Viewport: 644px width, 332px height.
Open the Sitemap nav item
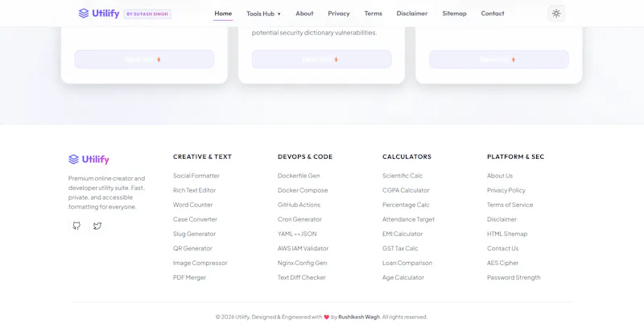click(x=454, y=14)
